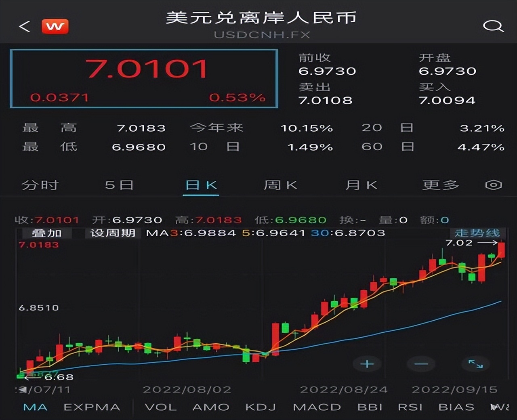Click the Wind app logo

[56, 26]
